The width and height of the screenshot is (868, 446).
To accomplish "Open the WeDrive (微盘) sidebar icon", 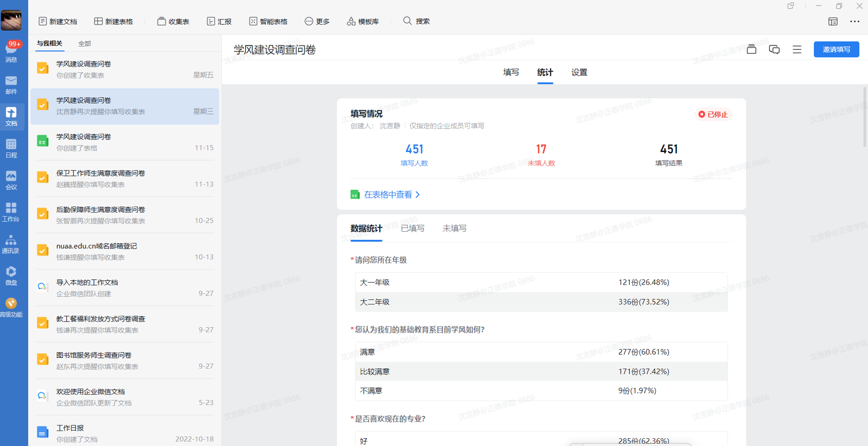I will (x=11, y=275).
